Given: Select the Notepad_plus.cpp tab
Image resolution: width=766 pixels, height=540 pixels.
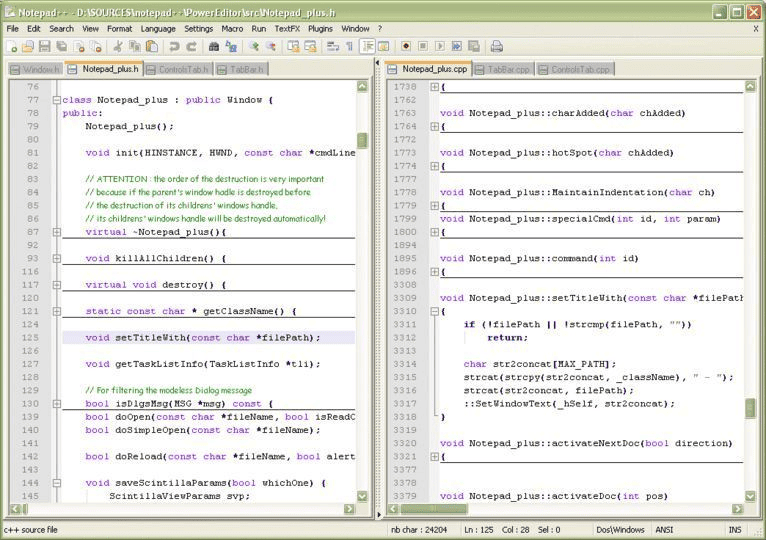Looking at the screenshot, I should point(429,69).
